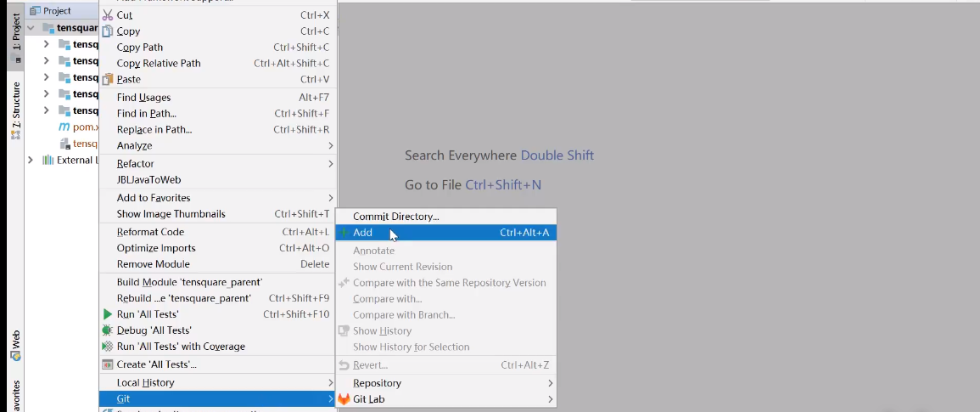980x412 pixels.
Task: Choose Find in Path...
Action: pos(218,113)
